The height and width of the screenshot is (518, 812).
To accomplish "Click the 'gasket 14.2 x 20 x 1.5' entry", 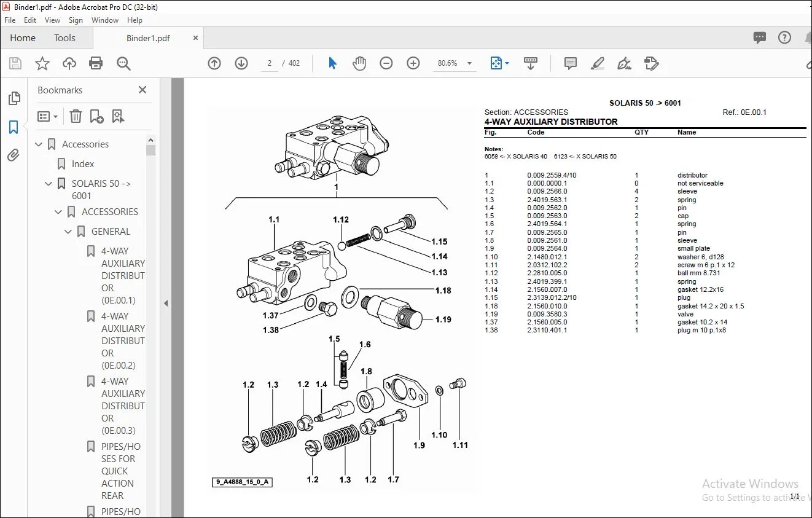I will coord(711,306).
